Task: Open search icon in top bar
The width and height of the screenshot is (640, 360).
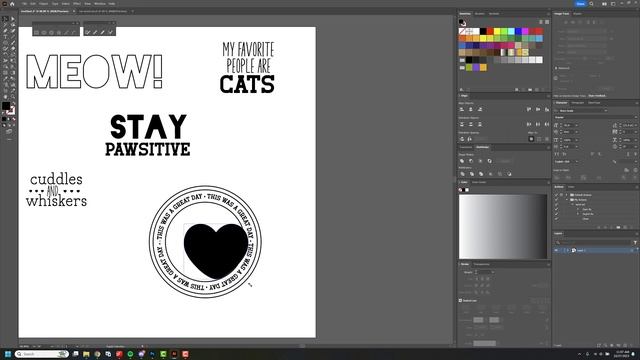Action: (x=591, y=4)
